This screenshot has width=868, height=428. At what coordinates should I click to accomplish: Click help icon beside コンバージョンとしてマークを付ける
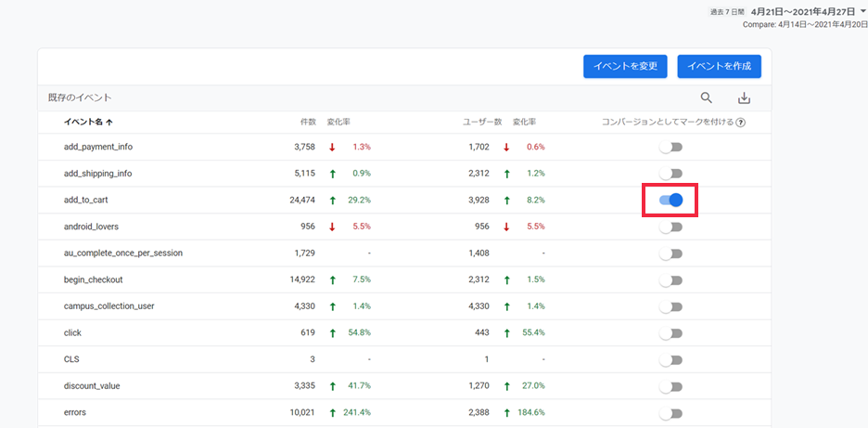click(741, 122)
